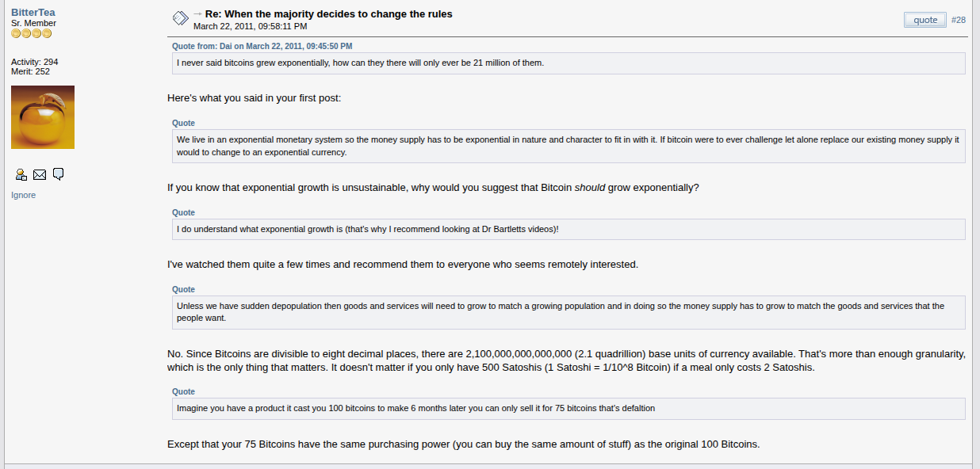Click the Quote label above 'We live in'

183,123
